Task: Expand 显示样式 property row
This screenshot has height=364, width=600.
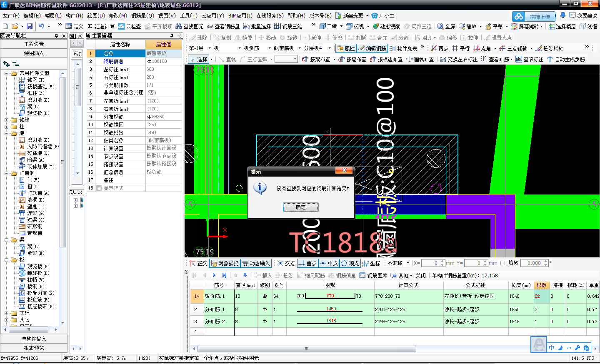Action: tap(99, 188)
